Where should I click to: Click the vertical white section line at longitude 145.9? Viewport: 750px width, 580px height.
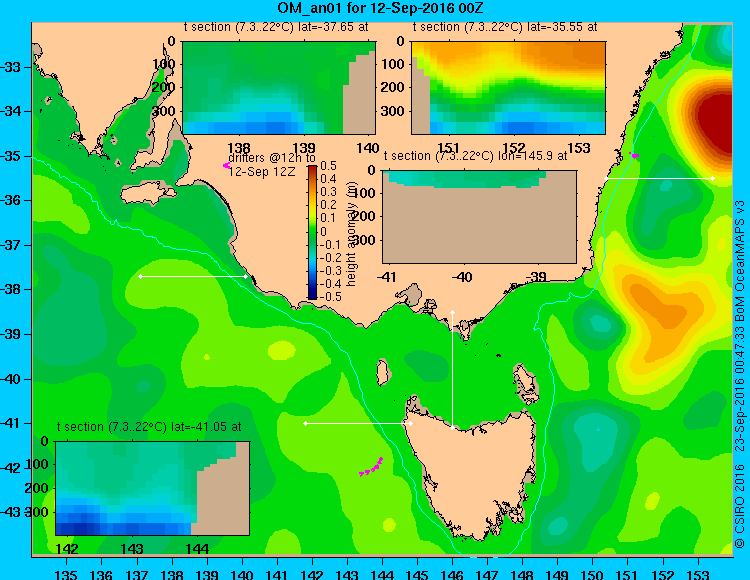click(452, 370)
